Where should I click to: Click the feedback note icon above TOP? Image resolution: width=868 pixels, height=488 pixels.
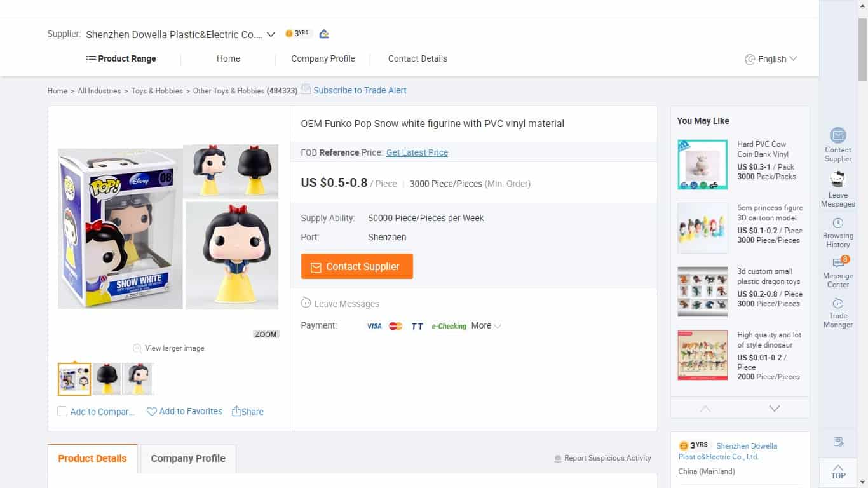(837, 442)
